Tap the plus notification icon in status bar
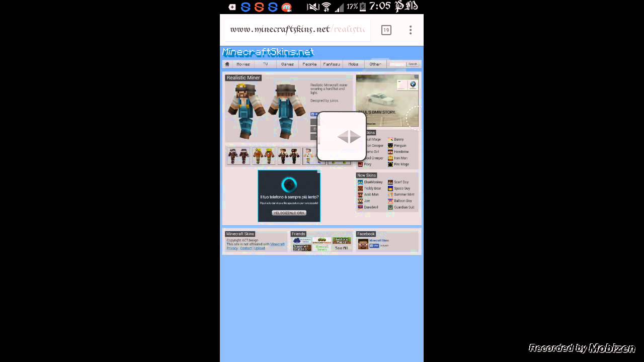This screenshot has height=362, width=644. point(232,7)
